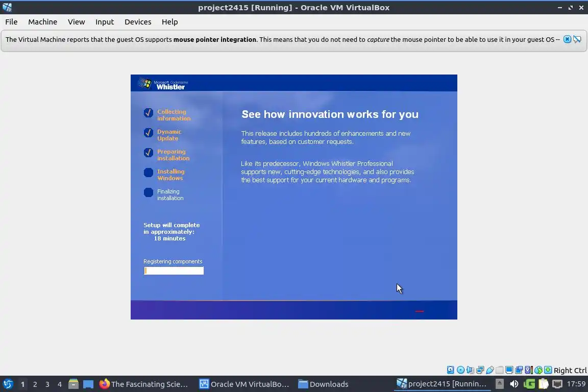Open the Input menu
The height and width of the screenshot is (392, 588).
[105, 22]
